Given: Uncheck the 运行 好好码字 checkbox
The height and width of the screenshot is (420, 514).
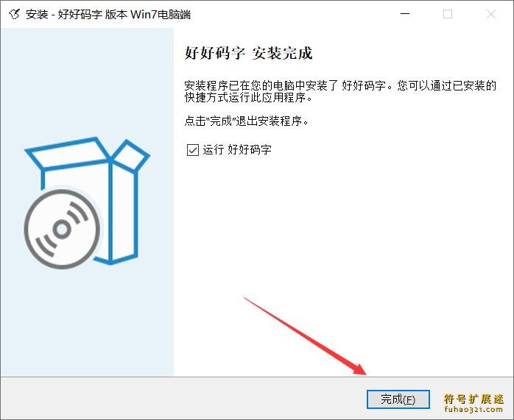Looking at the screenshot, I should click(x=193, y=150).
